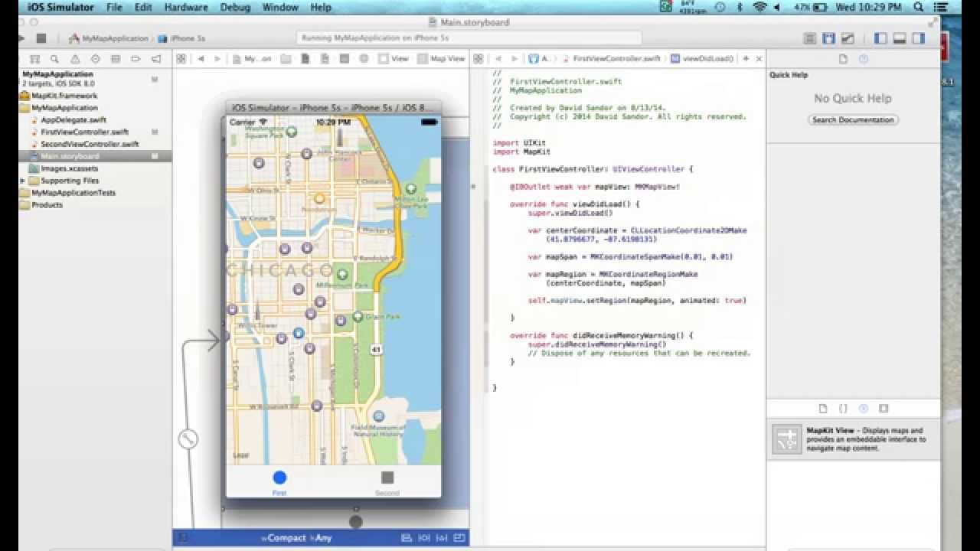
Task: Click the Wi-Fi icon in the menu bar
Action: pos(760,8)
